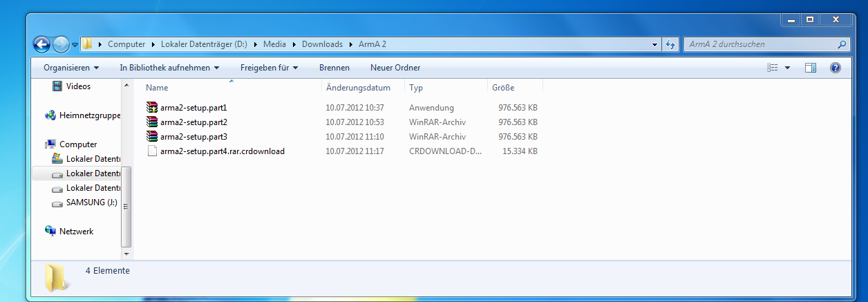
Task: Select file arma2-setup.part2
Action: [194, 122]
